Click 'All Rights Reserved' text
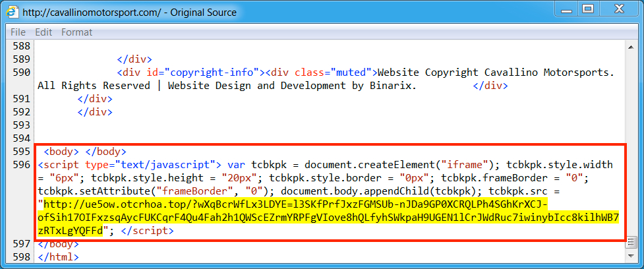This screenshot has height=269, width=644. pos(94,86)
